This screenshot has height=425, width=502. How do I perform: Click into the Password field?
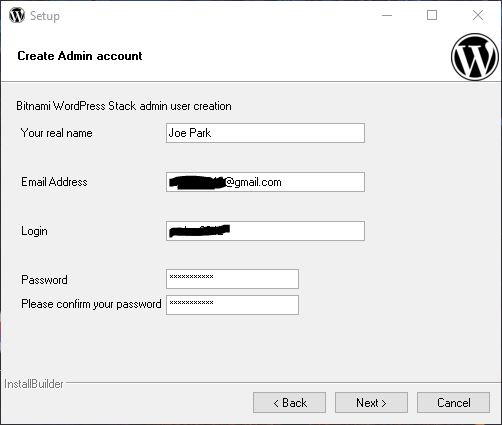point(232,279)
